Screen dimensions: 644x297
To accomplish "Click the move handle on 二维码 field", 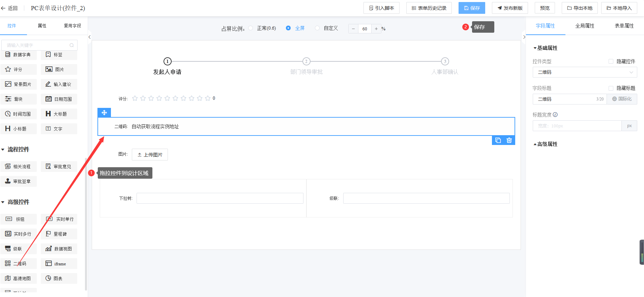I will coord(104,113).
